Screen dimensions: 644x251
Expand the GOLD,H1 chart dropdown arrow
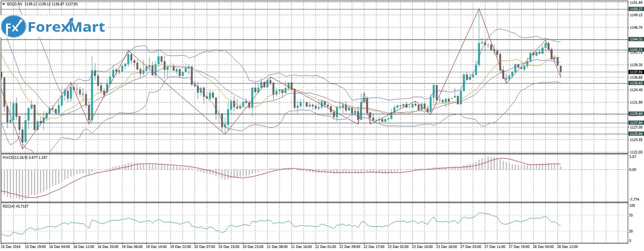pyautogui.click(x=3, y=4)
